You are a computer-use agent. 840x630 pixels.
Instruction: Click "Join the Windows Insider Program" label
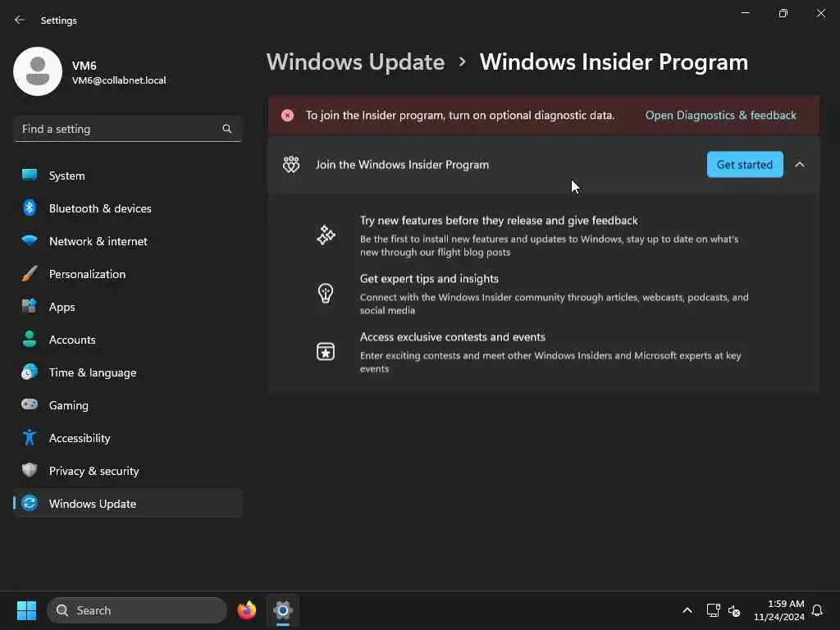point(402,164)
